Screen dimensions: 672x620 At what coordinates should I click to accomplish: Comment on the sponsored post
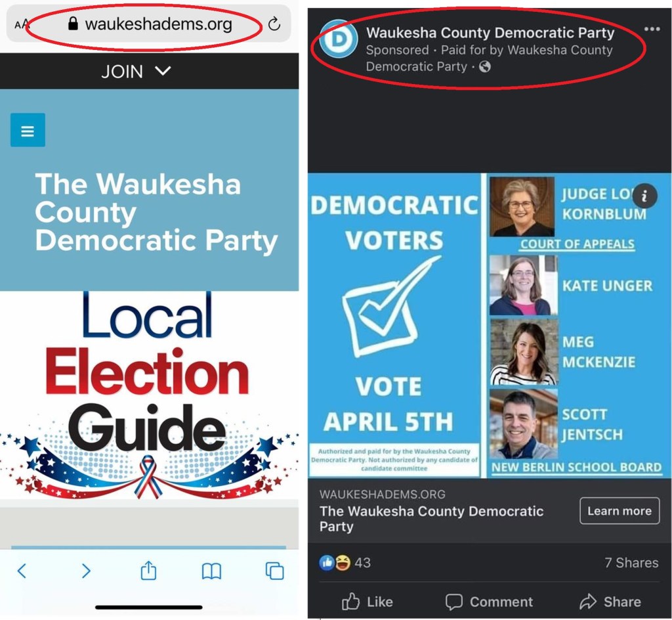click(x=489, y=602)
